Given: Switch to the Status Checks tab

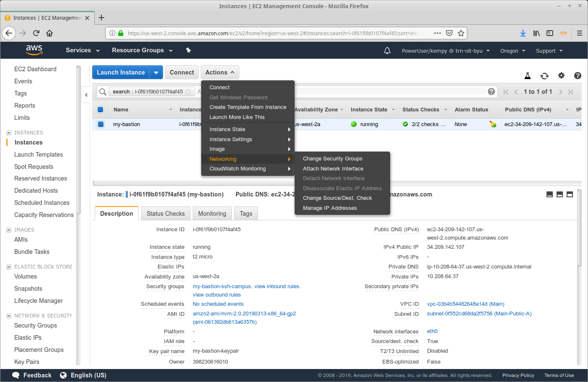Looking at the screenshot, I should click(x=166, y=214).
